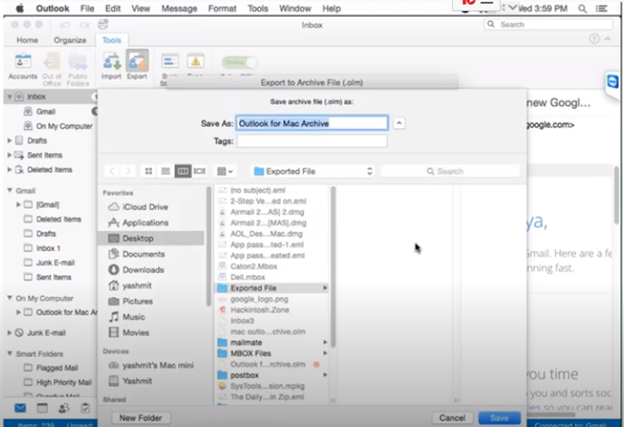This screenshot has width=624, height=427.
Task: Switch to People view in Outlook bottom bar
Action: pos(64,408)
